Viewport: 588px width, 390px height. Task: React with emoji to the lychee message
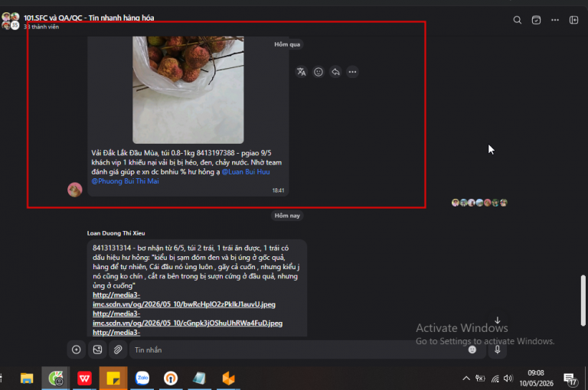(x=318, y=72)
